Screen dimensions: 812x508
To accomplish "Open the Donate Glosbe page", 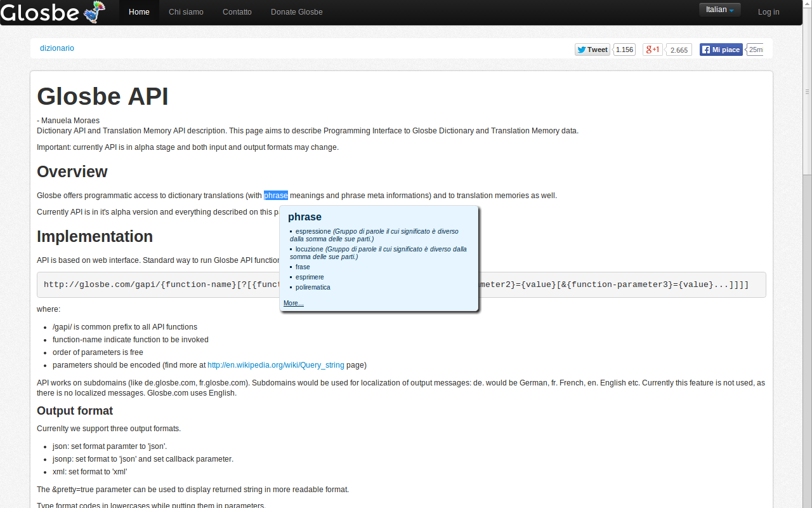I will 296,12.
